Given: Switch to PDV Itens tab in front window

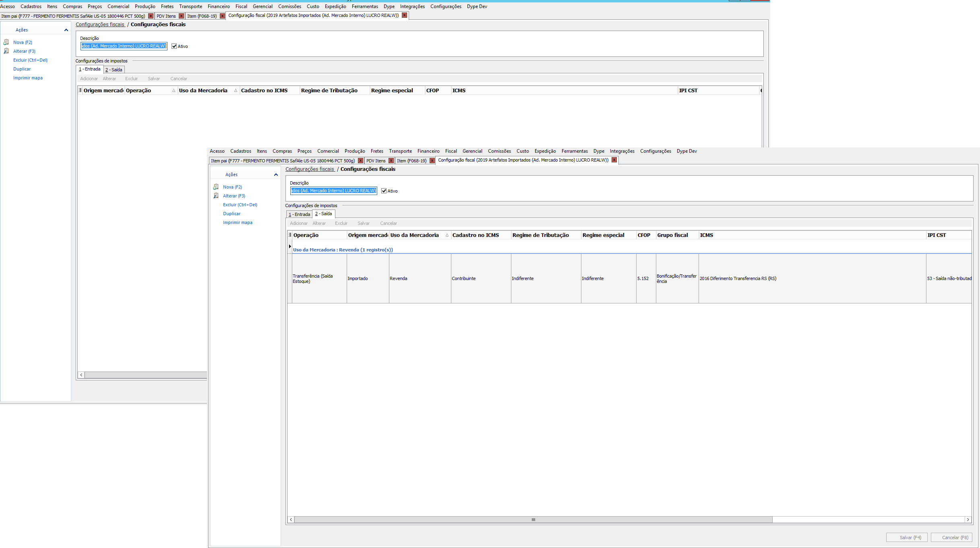Looking at the screenshot, I should pos(376,161).
